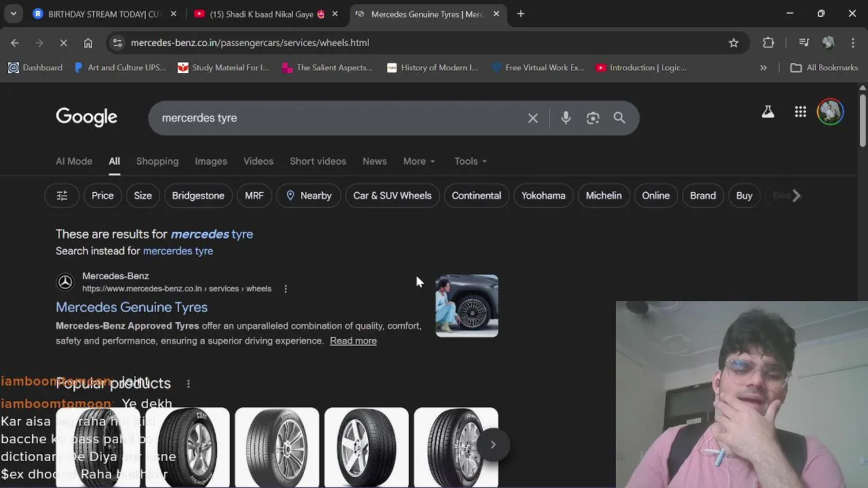Open the all filters icon chip
This screenshot has width=868, height=488.
click(62, 196)
